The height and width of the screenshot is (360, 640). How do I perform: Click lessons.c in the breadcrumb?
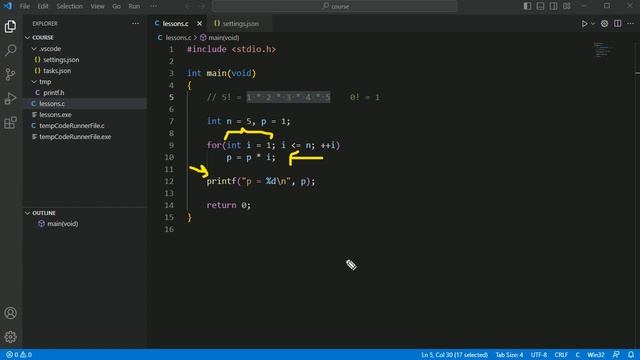[x=178, y=38]
